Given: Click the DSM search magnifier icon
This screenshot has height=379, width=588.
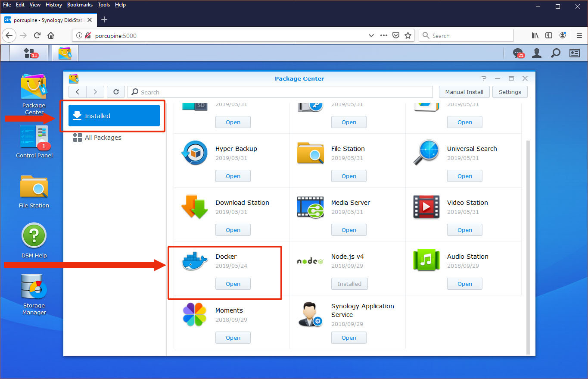Looking at the screenshot, I should point(556,53).
